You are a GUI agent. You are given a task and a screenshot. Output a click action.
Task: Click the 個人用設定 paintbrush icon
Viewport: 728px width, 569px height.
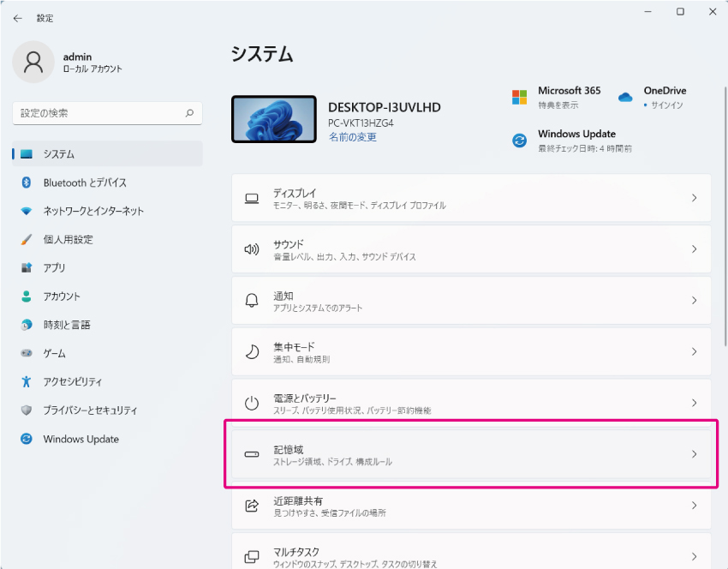click(27, 240)
